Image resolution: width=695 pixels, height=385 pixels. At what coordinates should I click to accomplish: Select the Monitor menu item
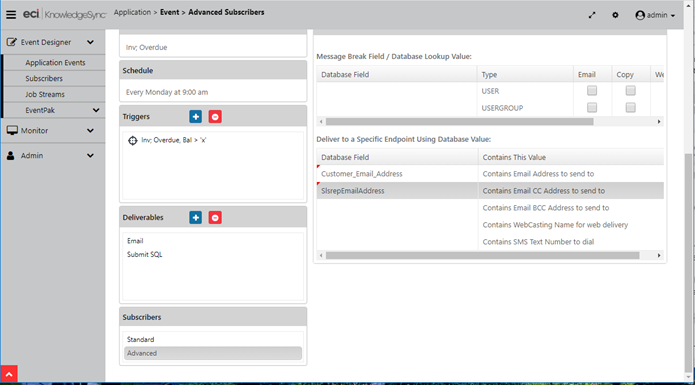pyautogui.click(x=34, y=131)
